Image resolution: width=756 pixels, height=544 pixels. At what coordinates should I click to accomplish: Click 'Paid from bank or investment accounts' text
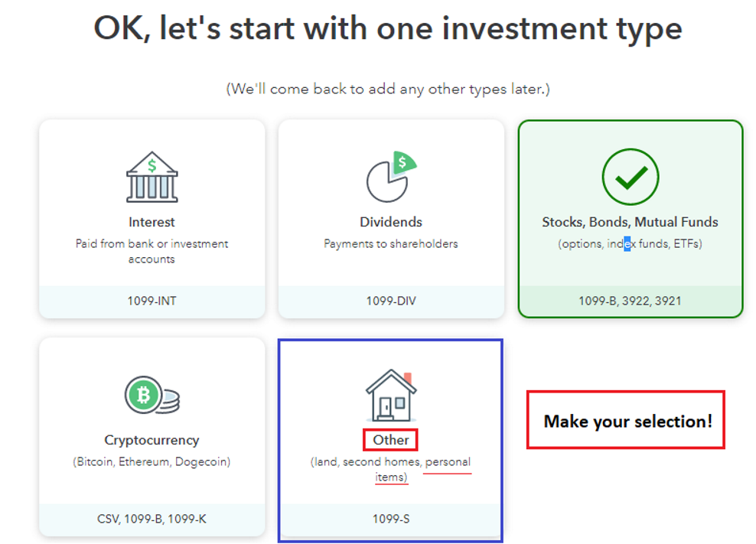[x=152, y=251]
